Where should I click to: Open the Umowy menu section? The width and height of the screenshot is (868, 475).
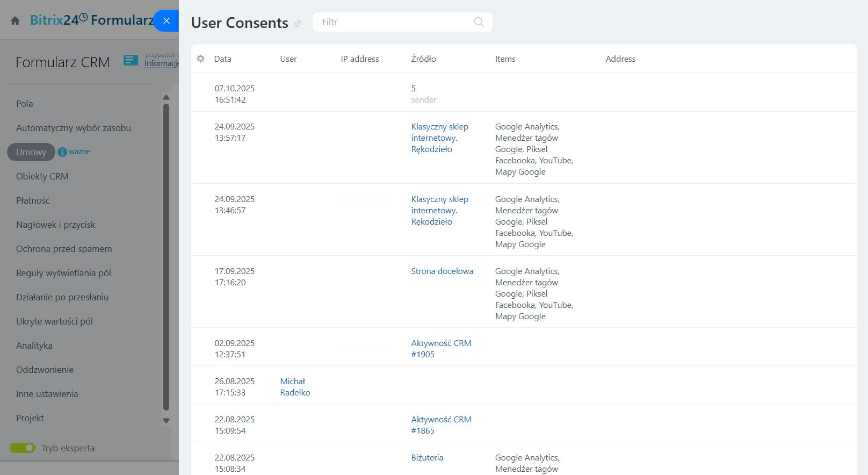pyautogui.click(x=31, y=152)
